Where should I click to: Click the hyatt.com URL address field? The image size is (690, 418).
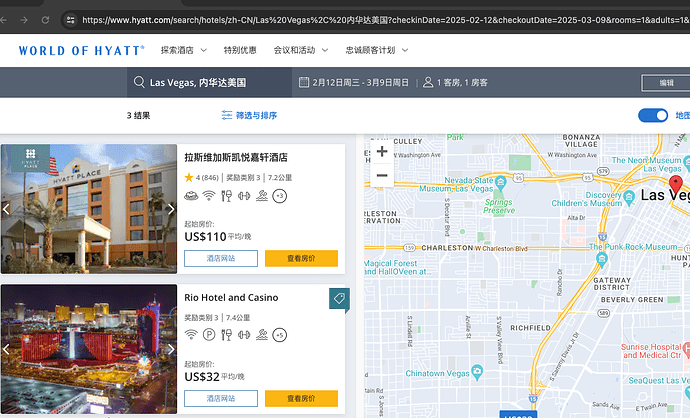point(385,20)
